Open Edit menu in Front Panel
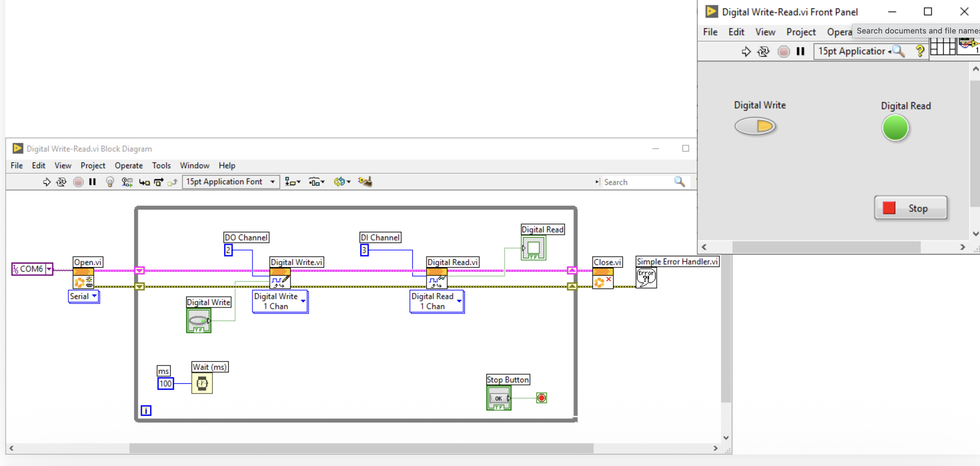The height and width of the screenshot is (466, 980). click(x=736, y=32)
